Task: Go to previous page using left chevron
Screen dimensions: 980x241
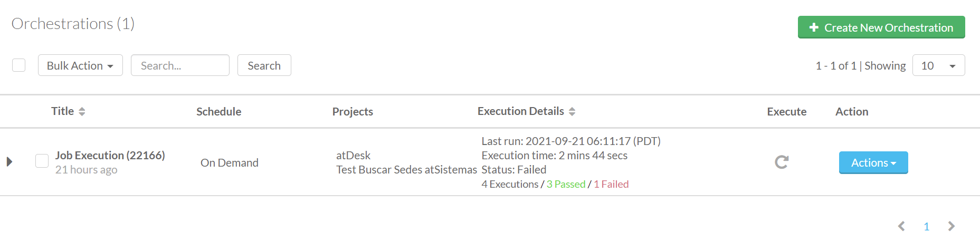Action: (901, 226)
